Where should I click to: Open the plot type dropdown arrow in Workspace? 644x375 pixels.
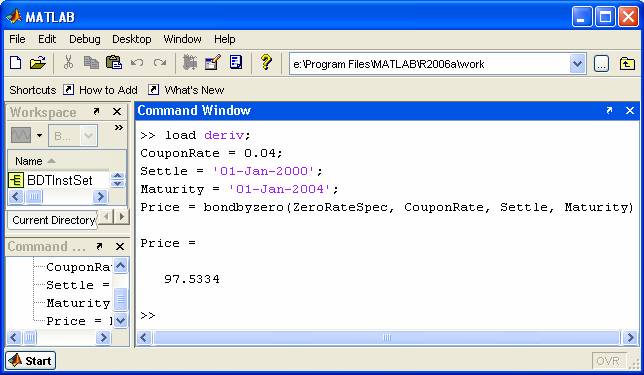39,135
